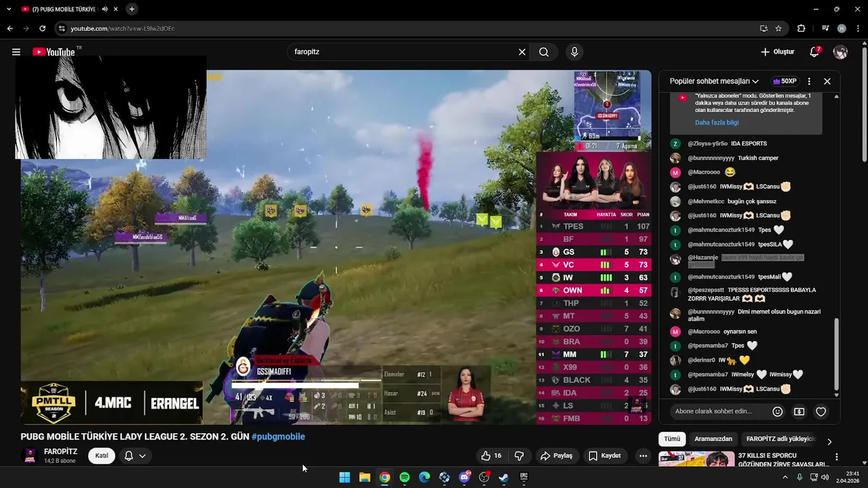Show hidden system tray icons
Screen dimensions: 868x488
pos(785,477)
